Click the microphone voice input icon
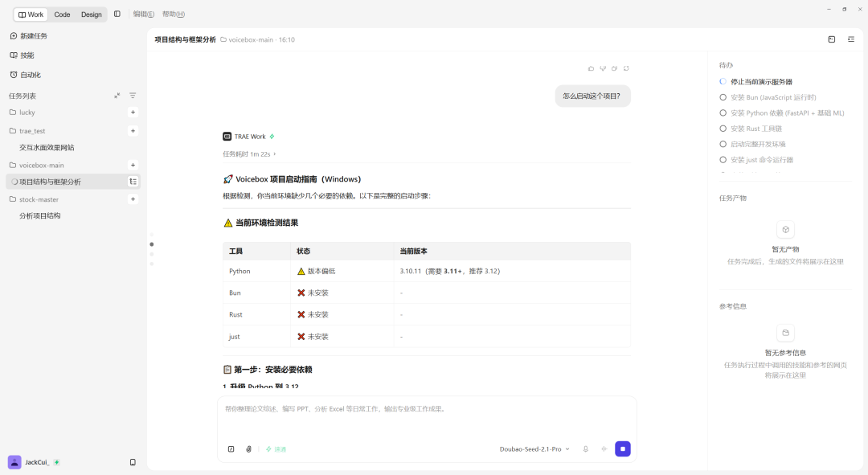 pyautogui.click(x=586, y=449)
